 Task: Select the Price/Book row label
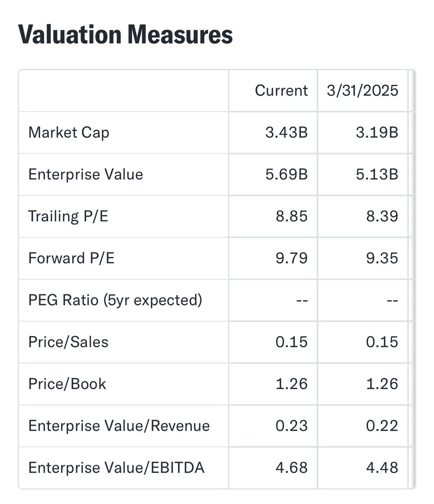pyautogui.click(x=67, y=384)
